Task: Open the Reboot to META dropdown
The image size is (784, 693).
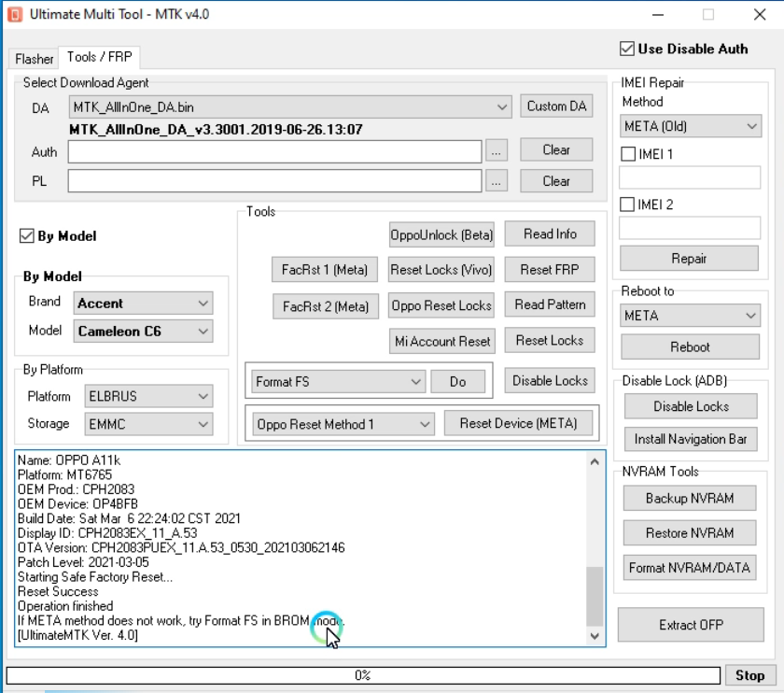Action: tap(690, 316)
